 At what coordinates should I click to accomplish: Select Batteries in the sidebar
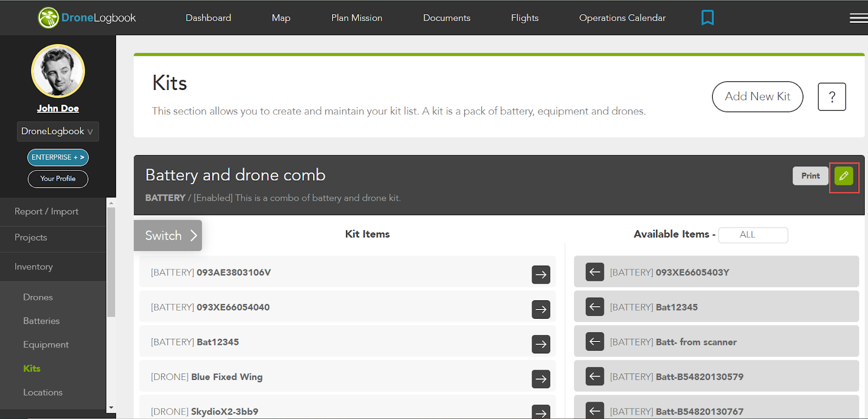41,321
